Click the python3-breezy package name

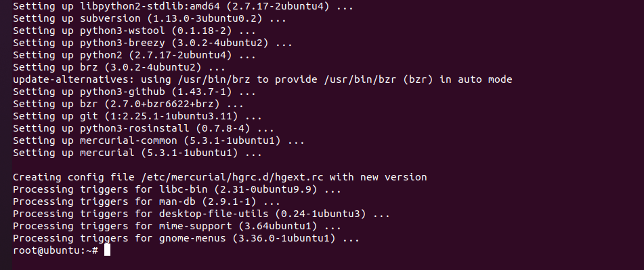pyautogui.click(x=123, y=43)
